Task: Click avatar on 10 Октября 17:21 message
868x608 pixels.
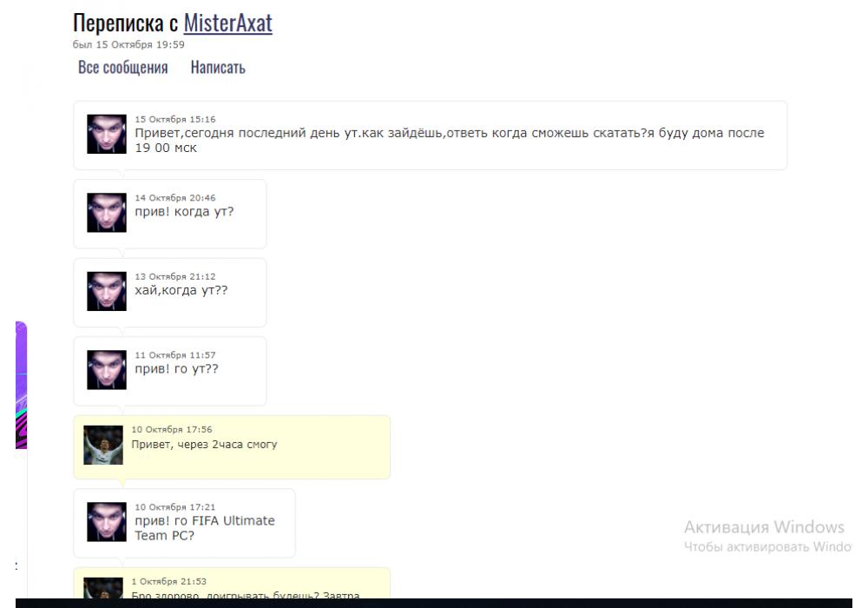Action: tap(107, 522)
